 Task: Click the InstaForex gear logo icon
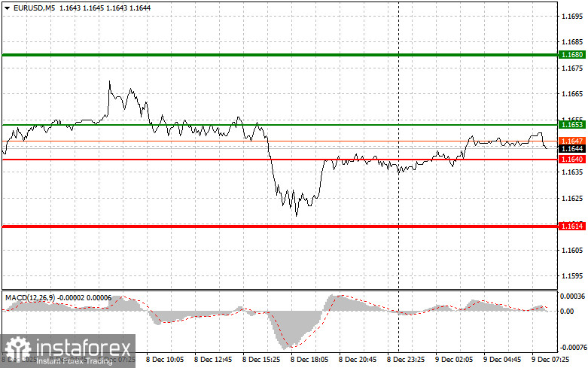[17, 350]
